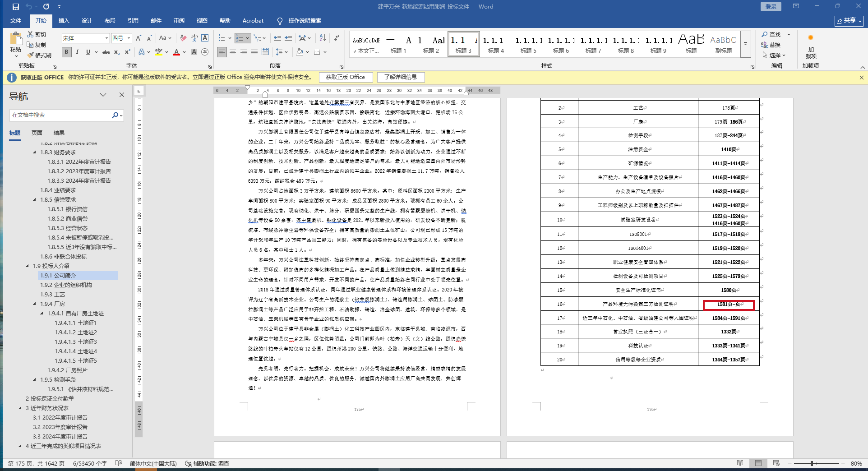868x471 pixels.
Task: Open the 选择 (Select) dropdown
Action: tap(774, 55)
